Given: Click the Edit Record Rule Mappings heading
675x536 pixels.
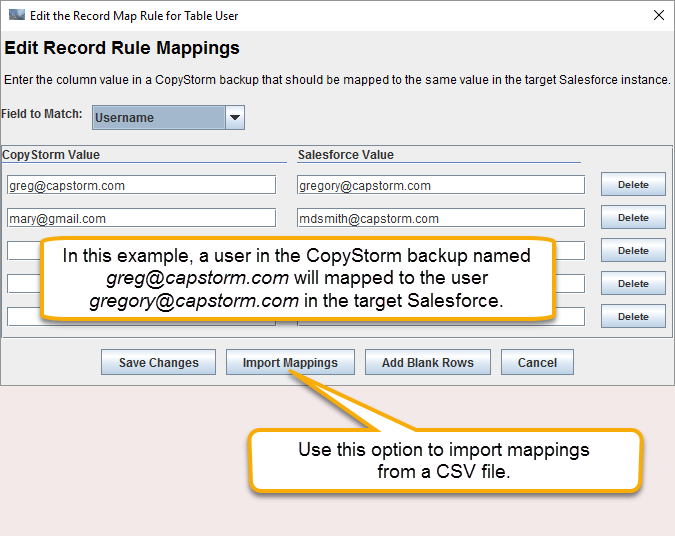Looking at the screenshot, I should [x=122, y=48].
